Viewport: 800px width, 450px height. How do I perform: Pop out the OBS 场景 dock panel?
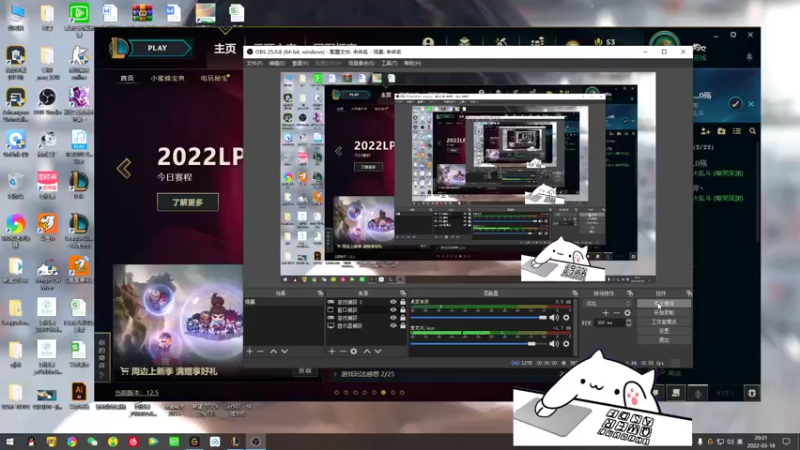pos(320,293)
